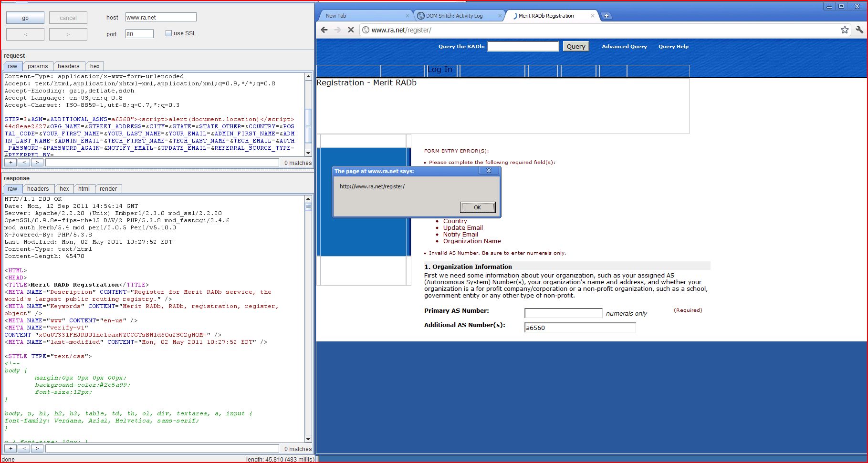Close the Merit RADb Registration tab
Viewport: 868px width, 463px height.
click(592, 16)
